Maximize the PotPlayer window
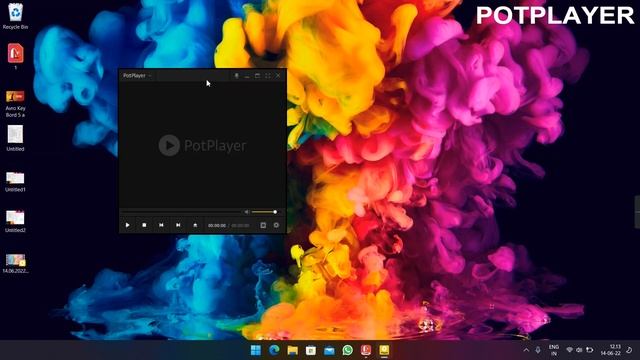This screenshot has height=360, width=640. pyautogui.click(x=257, y=76)
